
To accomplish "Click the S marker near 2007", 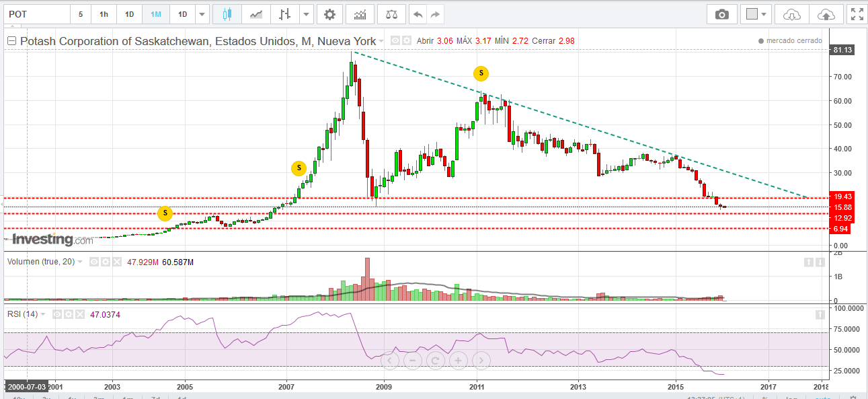I will (299, 168).
